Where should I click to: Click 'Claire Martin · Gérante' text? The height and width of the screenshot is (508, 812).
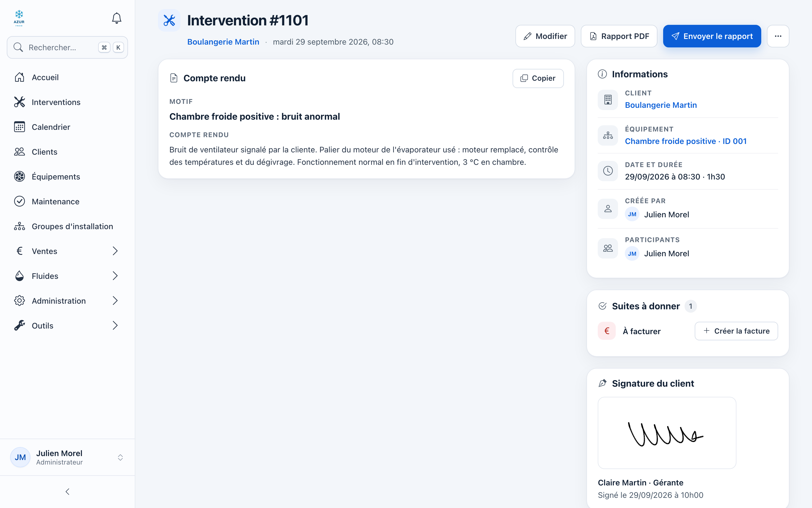641,483
